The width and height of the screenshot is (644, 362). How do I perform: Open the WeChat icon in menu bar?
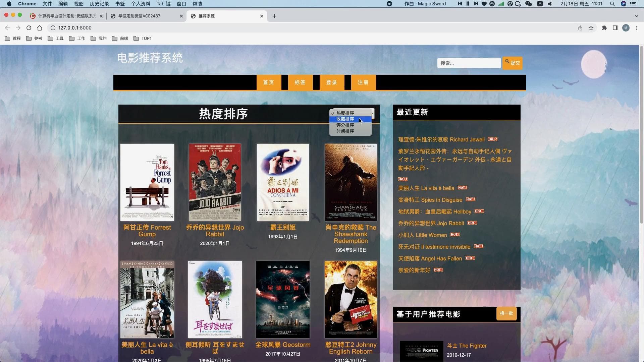pyautogui.click(x=529, y=4)
